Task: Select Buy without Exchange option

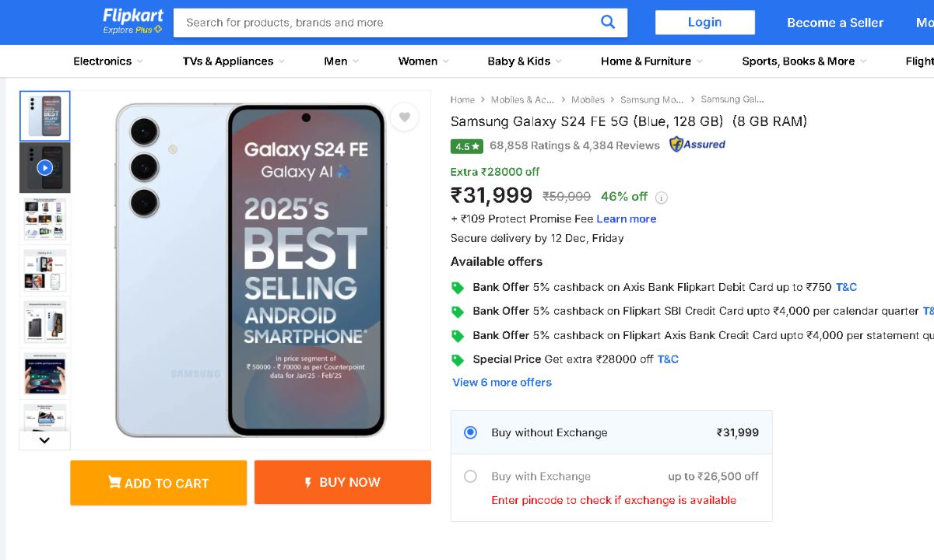Action: (x=470, y=432)
